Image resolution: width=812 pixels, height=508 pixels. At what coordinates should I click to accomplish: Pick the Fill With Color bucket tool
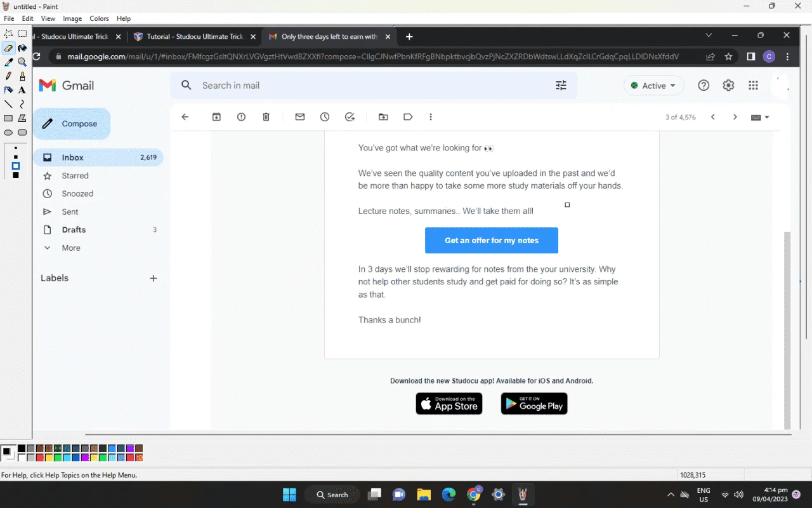(22, 48)
